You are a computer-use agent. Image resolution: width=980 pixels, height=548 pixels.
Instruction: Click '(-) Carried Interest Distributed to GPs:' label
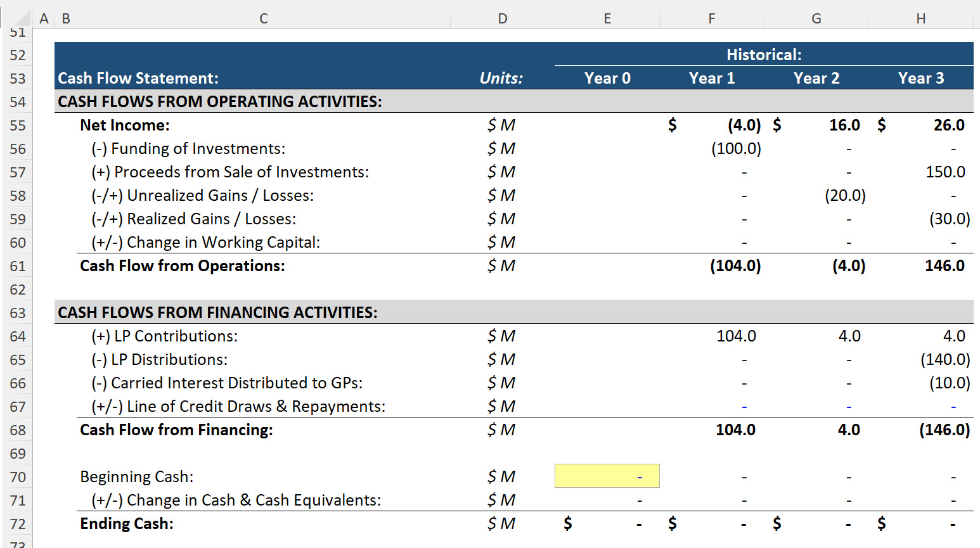[x=227, y=383]
